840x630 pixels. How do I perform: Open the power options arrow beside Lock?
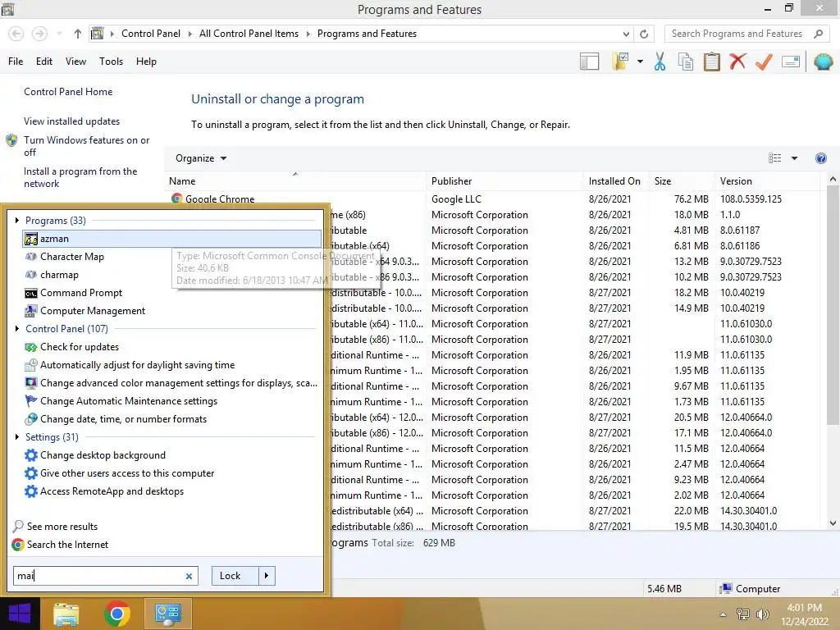pos(267,576)
